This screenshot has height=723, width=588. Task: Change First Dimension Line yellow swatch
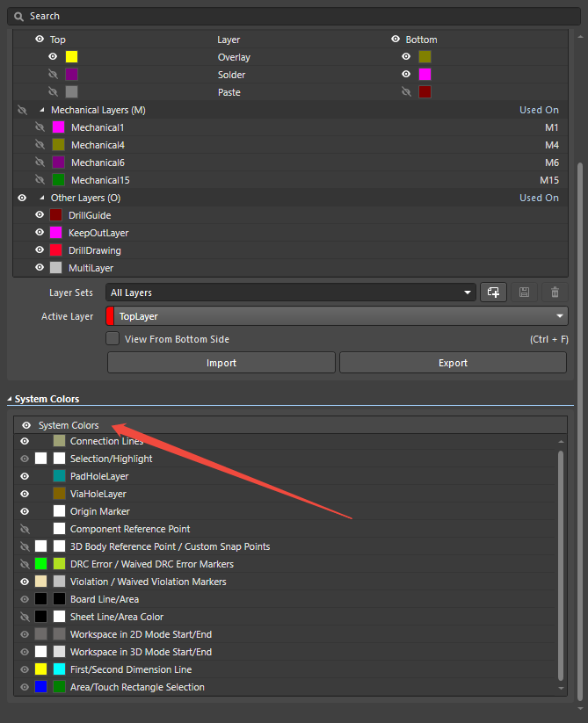(x=41, y=669)
